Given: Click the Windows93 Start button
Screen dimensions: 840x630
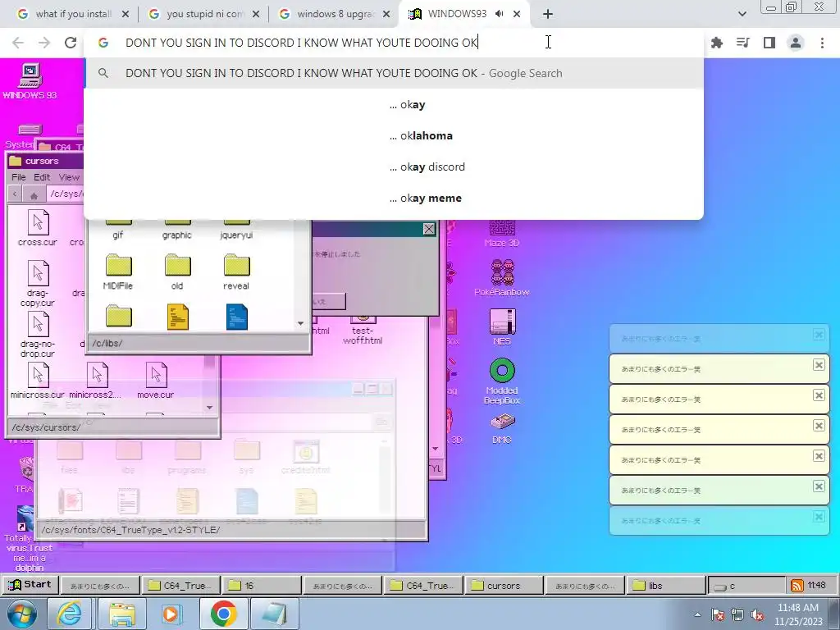Looking at the screenshot, I should coord(30,585).
